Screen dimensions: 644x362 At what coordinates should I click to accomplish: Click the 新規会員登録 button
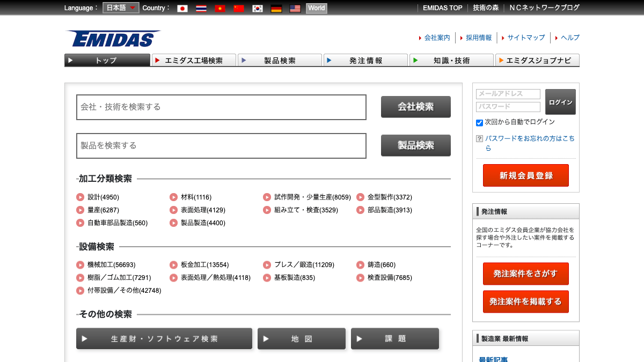[526, 175]
